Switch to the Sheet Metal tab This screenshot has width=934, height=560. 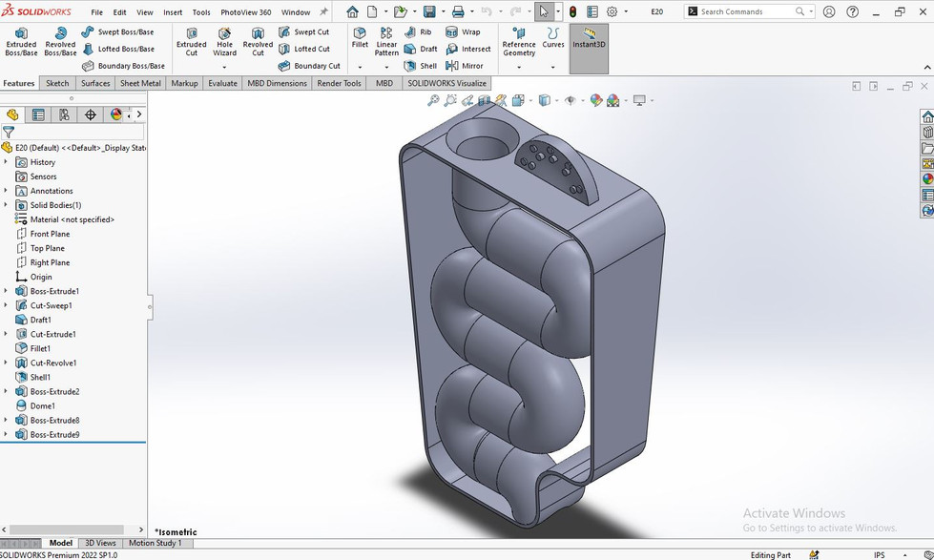point(140,83)
